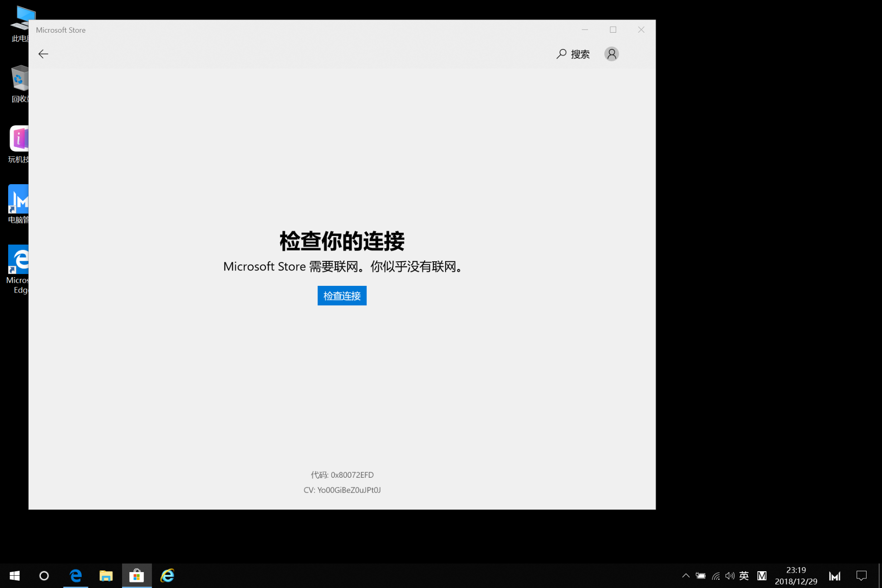Open File Explorer from the taskbar
Screen dimensions: 882x588
[x=106, y=576]
